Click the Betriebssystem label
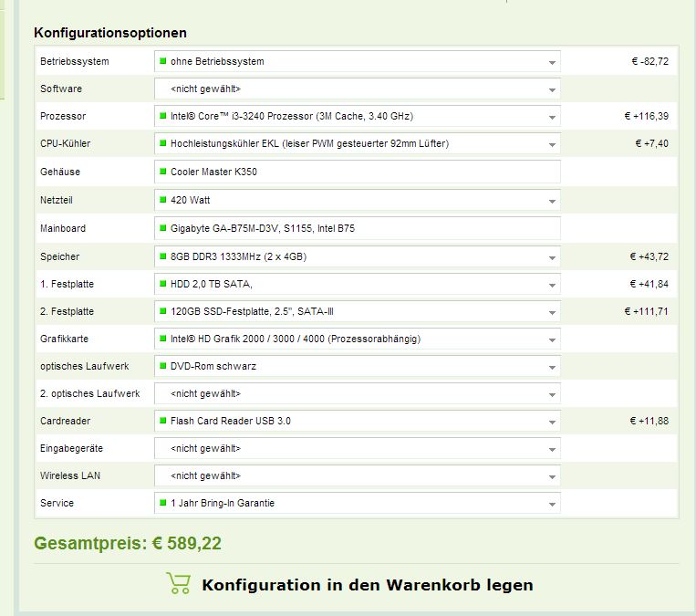The width and height of the screenshot is (696, 616). point(75,62)
